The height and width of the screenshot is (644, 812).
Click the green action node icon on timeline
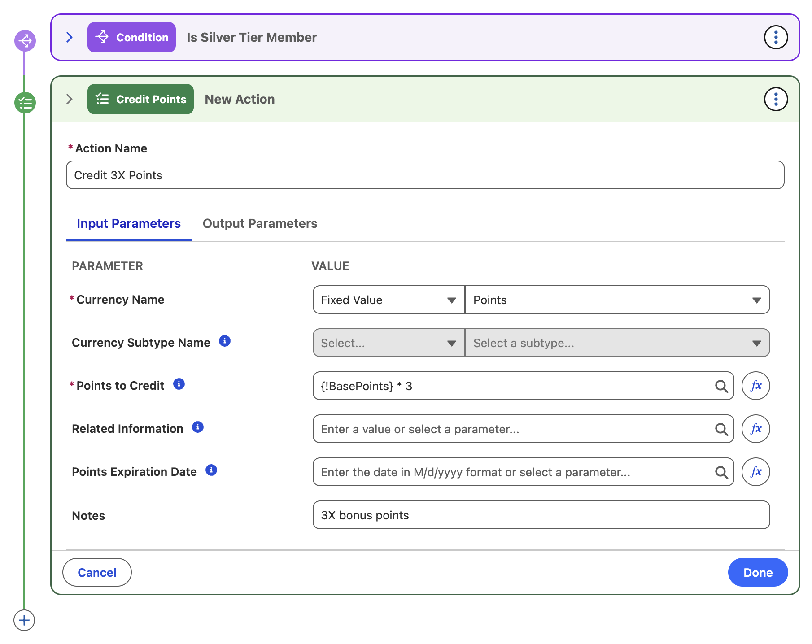pos(25,103)
